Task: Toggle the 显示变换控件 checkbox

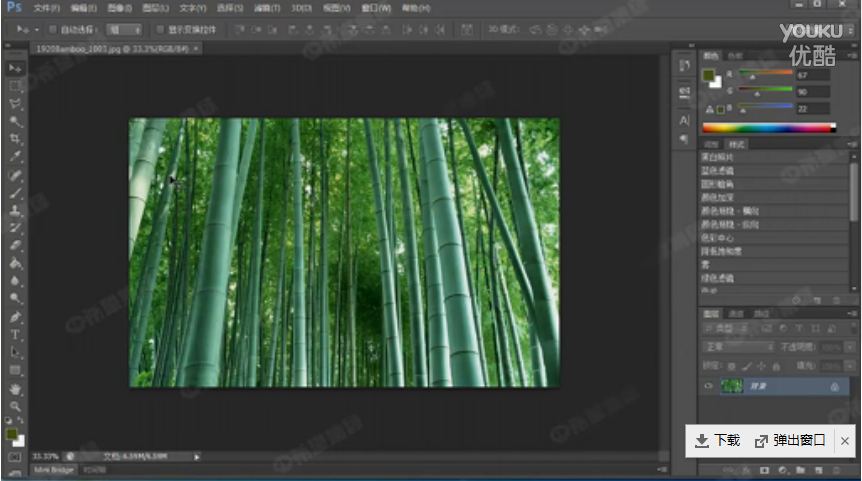Action: [x=160, y=30]
